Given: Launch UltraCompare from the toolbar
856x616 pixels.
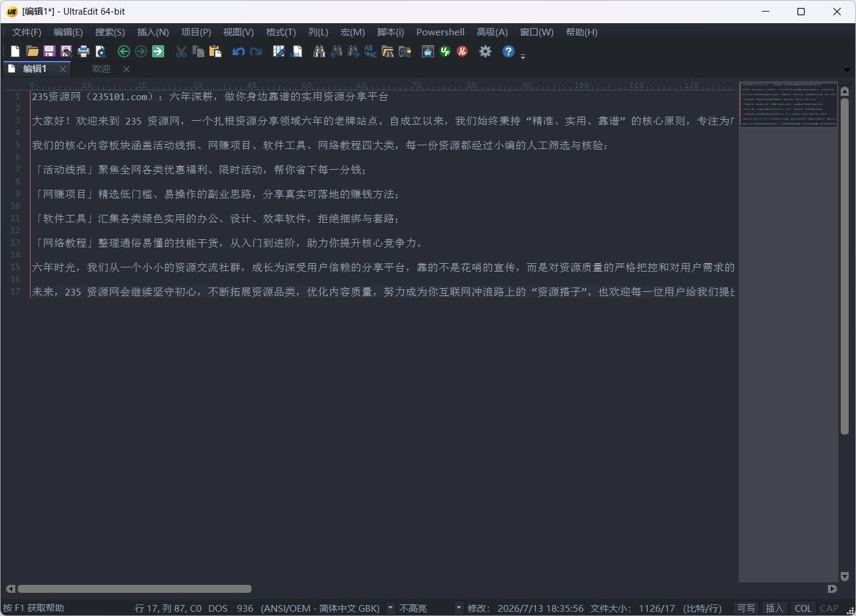Looking at the screenshot, I should [428, 52].
